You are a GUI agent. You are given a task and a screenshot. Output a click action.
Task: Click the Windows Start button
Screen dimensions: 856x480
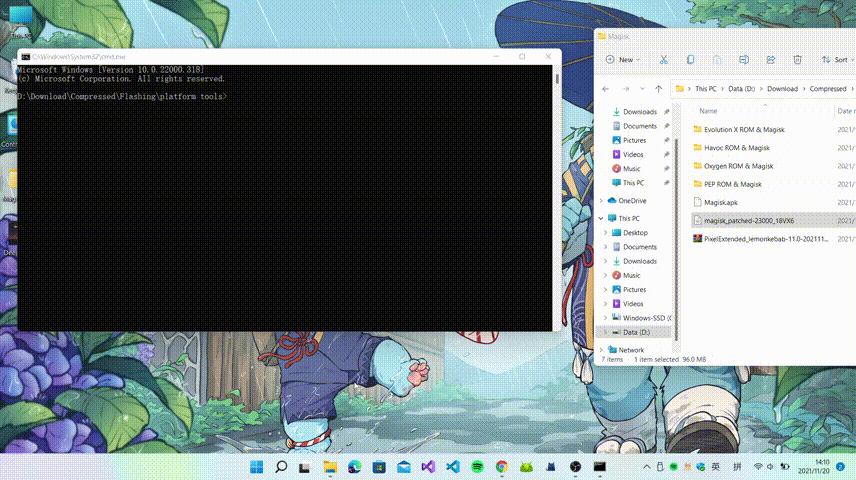(256, 467)
